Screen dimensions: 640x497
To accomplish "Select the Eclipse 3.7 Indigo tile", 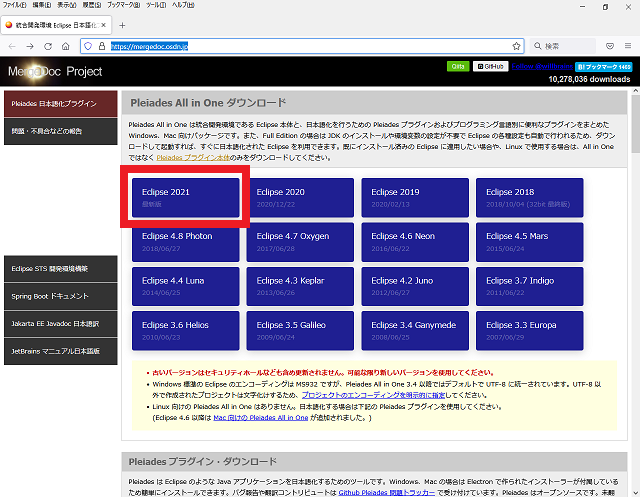I will point(529,286).
